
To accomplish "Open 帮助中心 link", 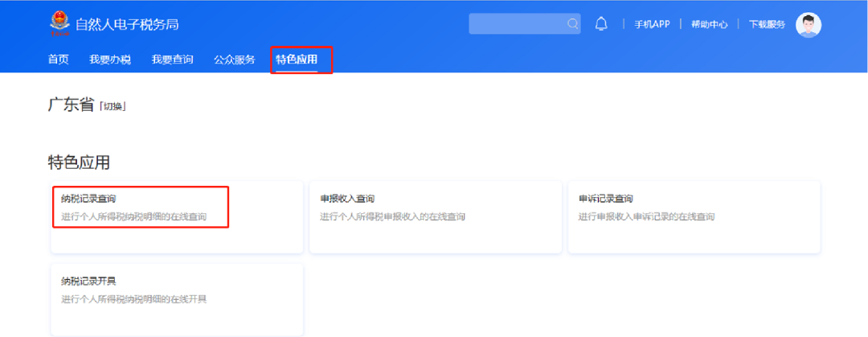I will 709,24.
